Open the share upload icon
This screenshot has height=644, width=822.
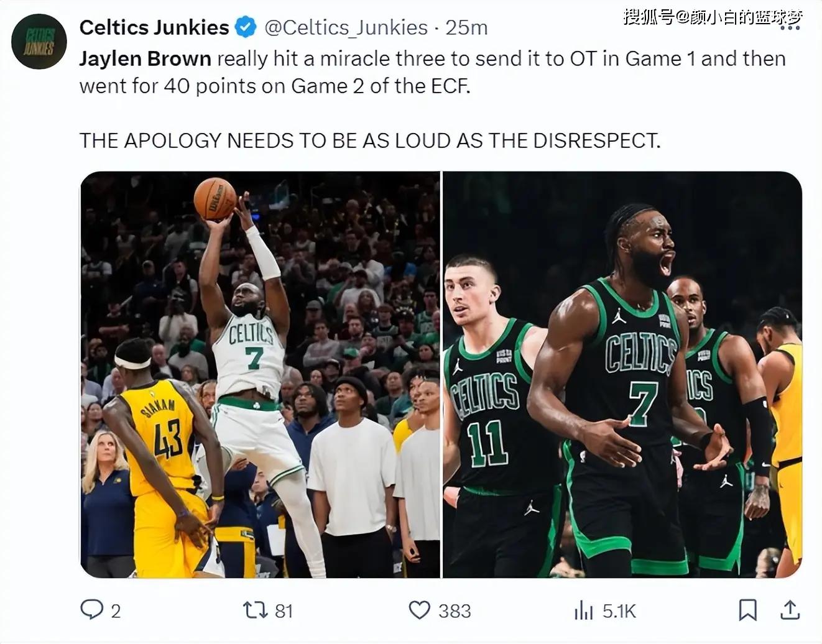tap(790, 610)
